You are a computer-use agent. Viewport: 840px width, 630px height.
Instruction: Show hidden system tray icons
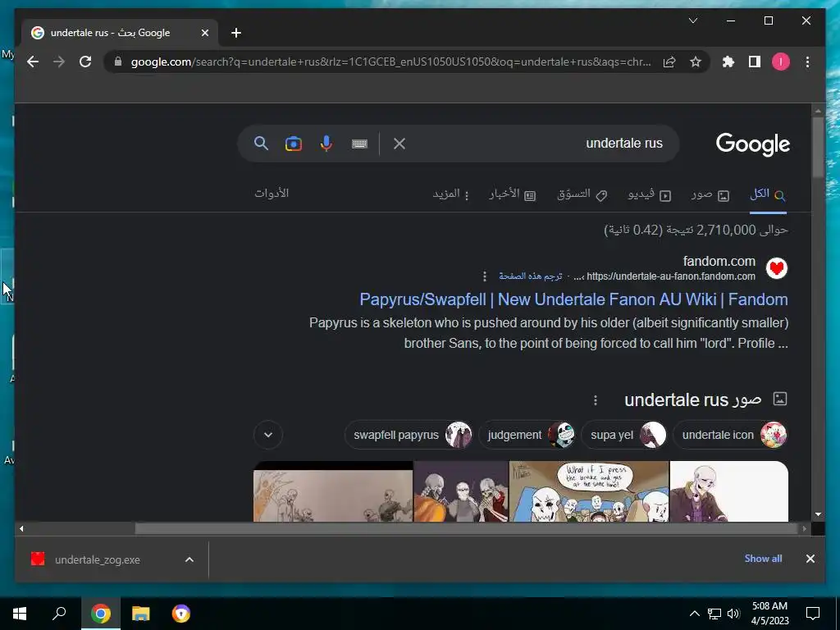click(694, 614)
